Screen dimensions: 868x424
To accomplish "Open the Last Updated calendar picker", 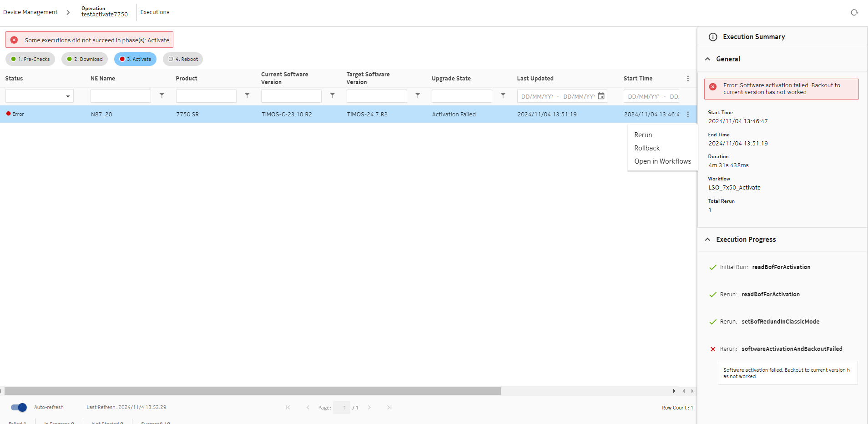I will pyautogui.click(x=601, y=96).
